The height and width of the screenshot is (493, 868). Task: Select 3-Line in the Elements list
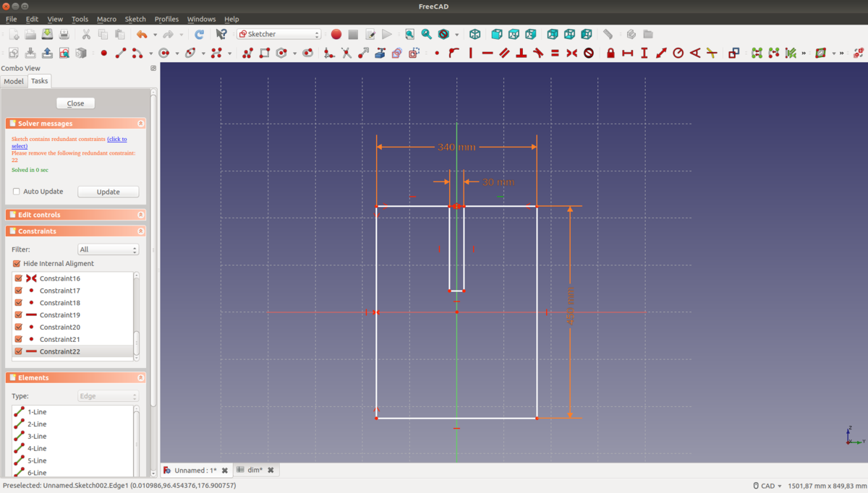[x=37, y=437]
